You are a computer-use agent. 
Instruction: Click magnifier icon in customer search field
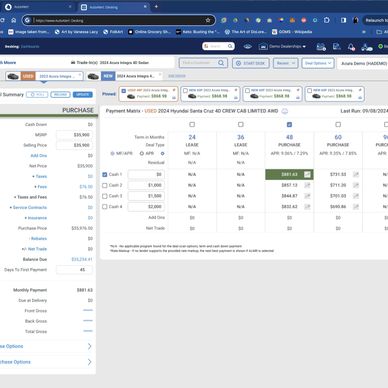click(221, 63)
